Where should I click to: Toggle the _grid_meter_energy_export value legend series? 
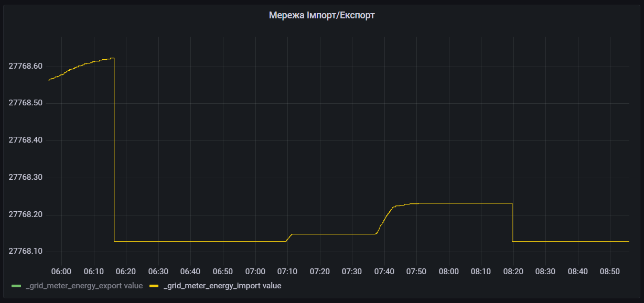tap(84, 286)
